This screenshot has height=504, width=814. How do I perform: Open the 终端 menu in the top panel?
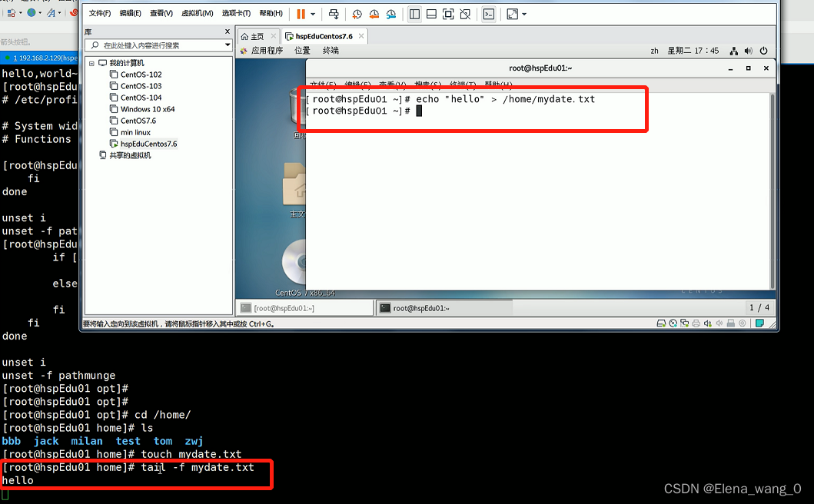click(331, 51)
